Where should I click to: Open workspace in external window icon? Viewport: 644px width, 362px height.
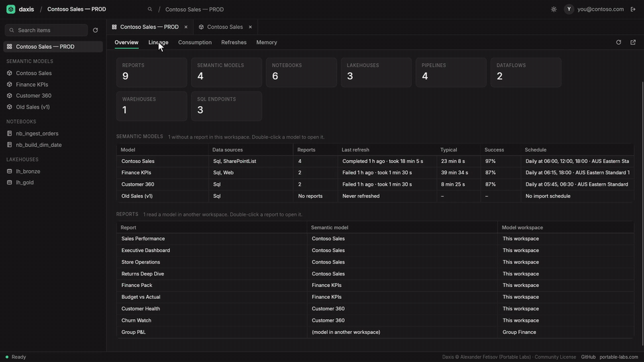pyautogui.click(x=633, y=42)
